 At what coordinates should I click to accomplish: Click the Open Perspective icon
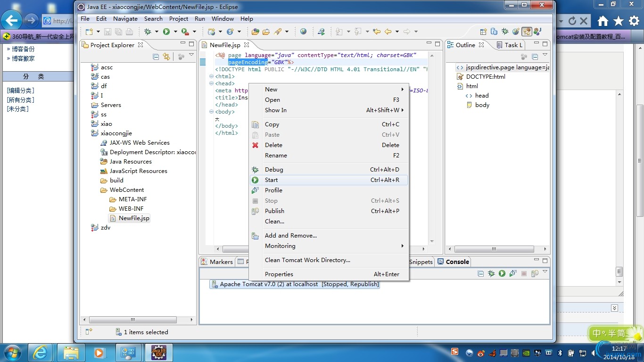coord(483,32)
